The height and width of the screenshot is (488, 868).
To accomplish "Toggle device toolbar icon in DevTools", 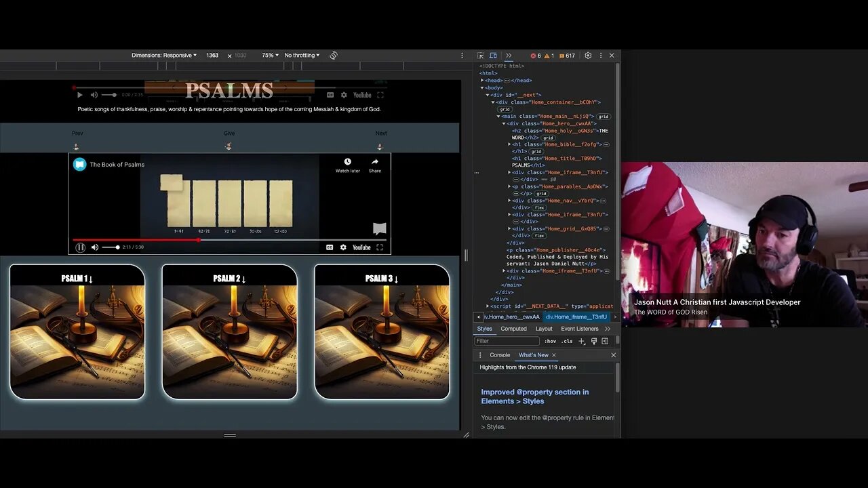I will 493,56.
